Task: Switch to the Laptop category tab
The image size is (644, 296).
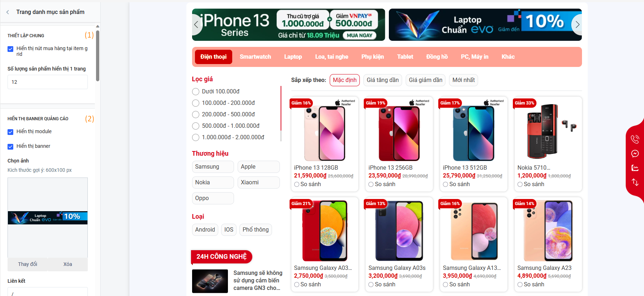Action: coord(293,57)
